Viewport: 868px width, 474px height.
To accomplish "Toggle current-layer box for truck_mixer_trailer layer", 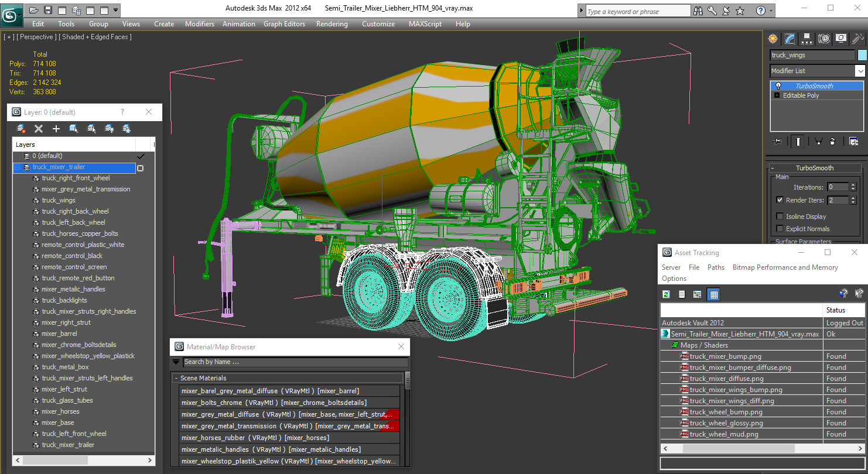I will (140, 168).
